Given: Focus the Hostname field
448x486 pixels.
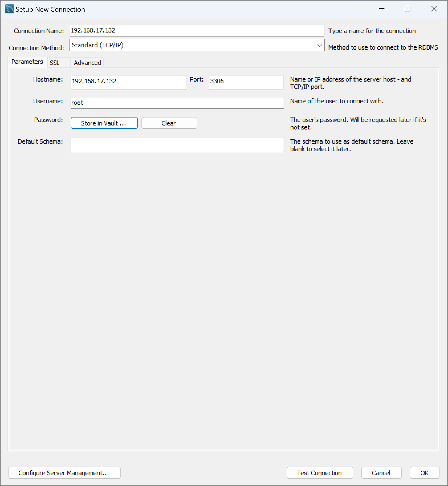Looking at the screenshot, I should click(128, 83).
